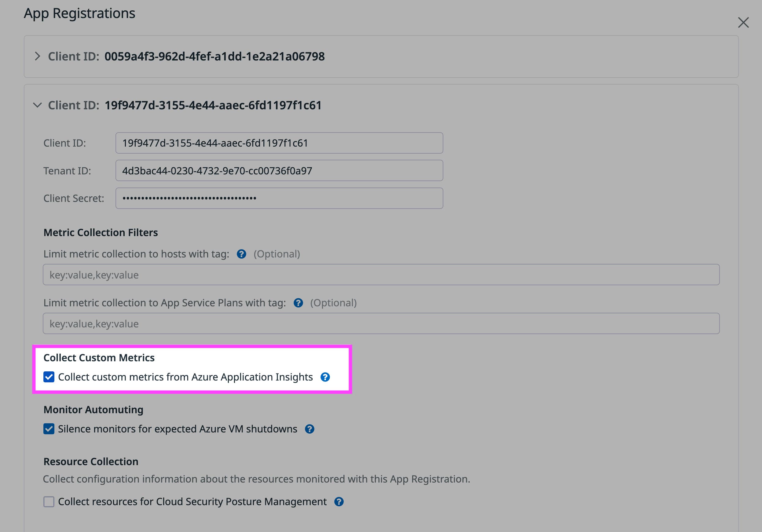762x532 pixels.
Task: Close the App Registrations panel
Action: (743, 23)
